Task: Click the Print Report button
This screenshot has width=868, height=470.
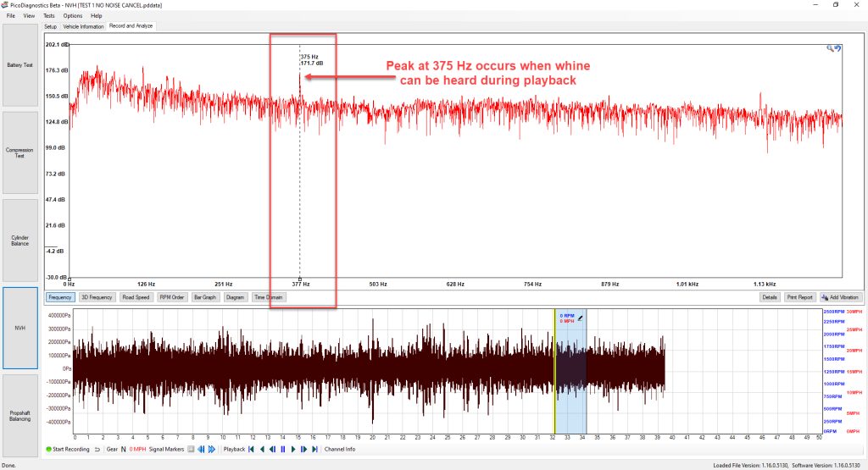Action: tap(800, 297)
